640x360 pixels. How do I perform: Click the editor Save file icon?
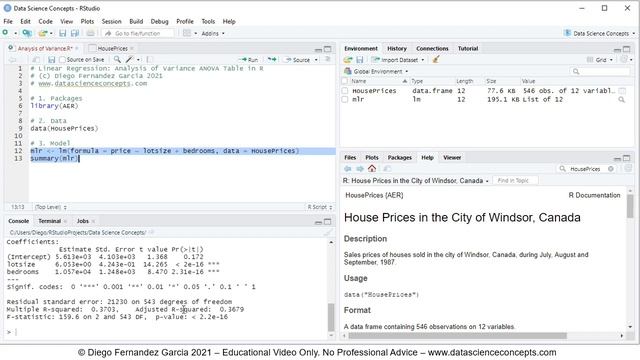point(51,60)
